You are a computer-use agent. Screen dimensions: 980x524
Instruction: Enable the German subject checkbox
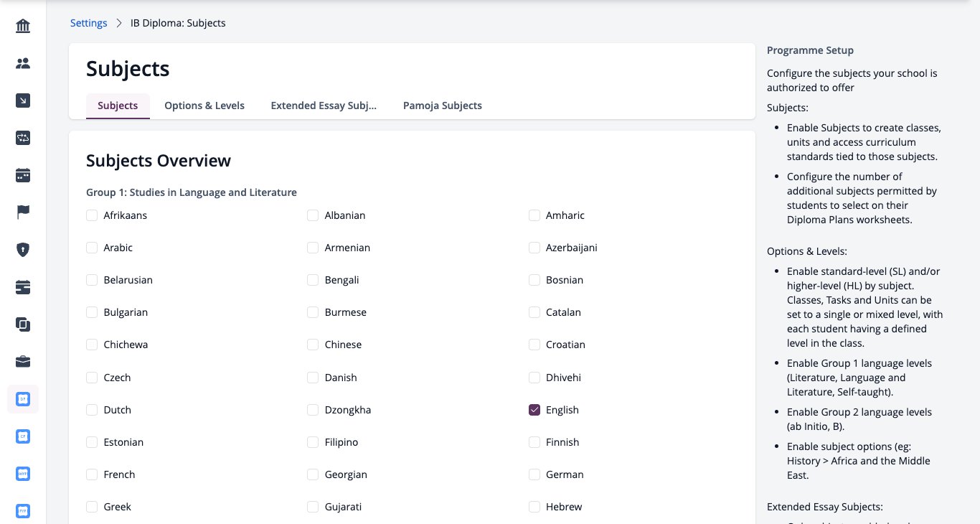point(534,474)
